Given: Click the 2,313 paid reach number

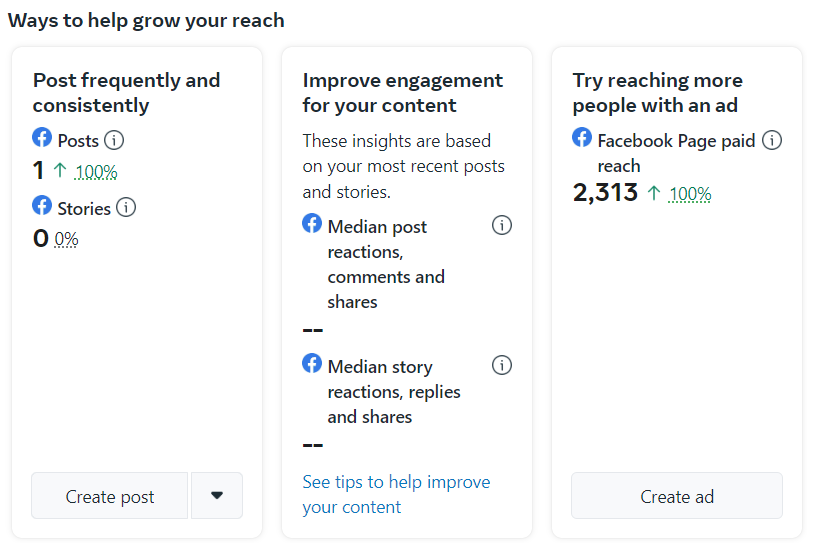Looking at the screenshot, I should pyautogui.click(x=605, y=193).
